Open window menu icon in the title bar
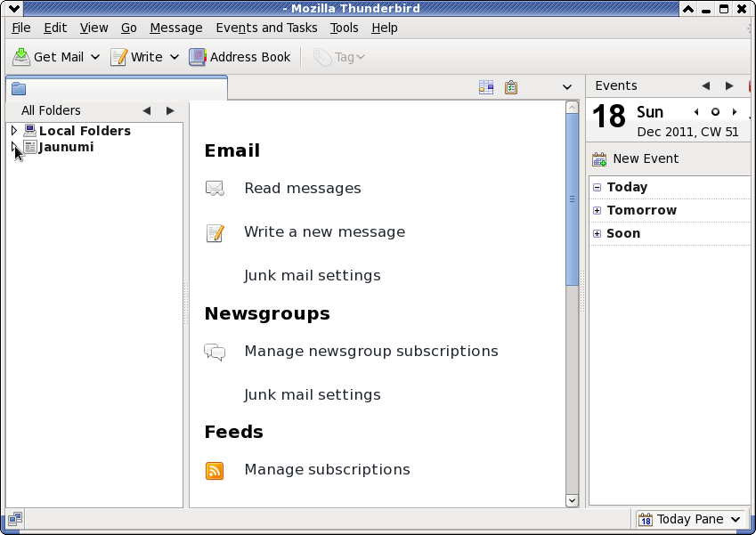756x535 pixels. tap(14, 8)
